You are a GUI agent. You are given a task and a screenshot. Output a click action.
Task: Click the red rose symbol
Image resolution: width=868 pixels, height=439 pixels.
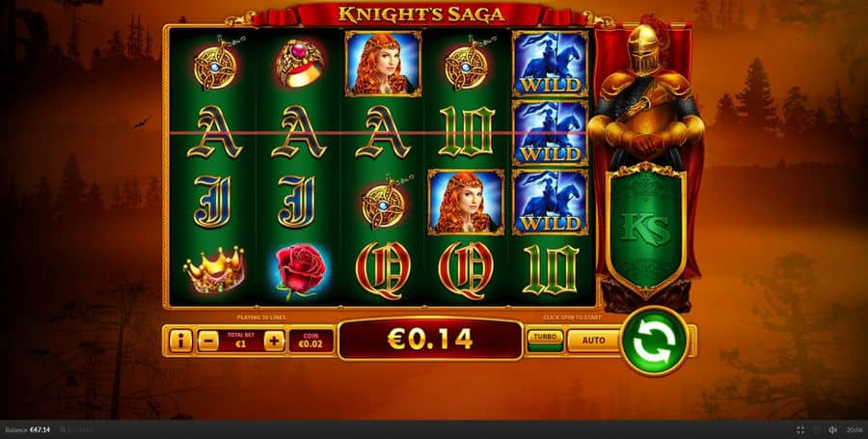[300, 270]
